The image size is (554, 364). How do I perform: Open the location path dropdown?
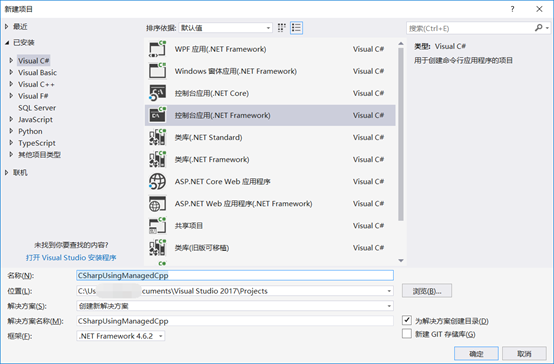click(x=389, y=291)
